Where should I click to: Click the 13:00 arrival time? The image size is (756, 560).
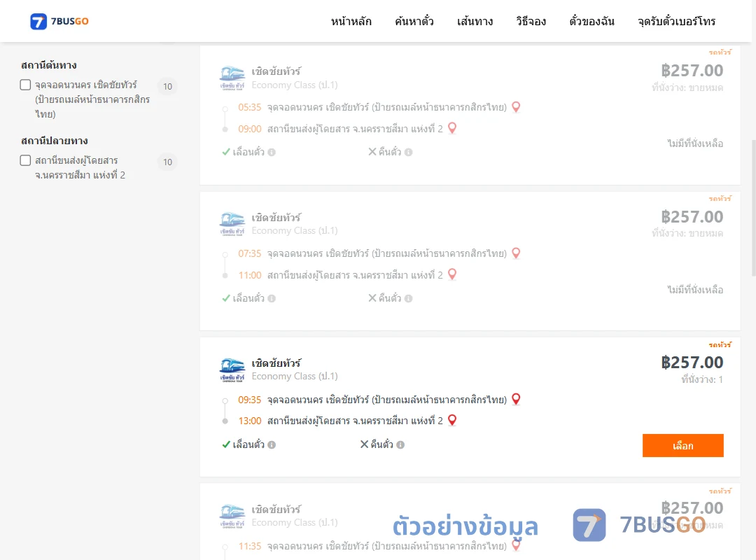click(x=250, y=421)
